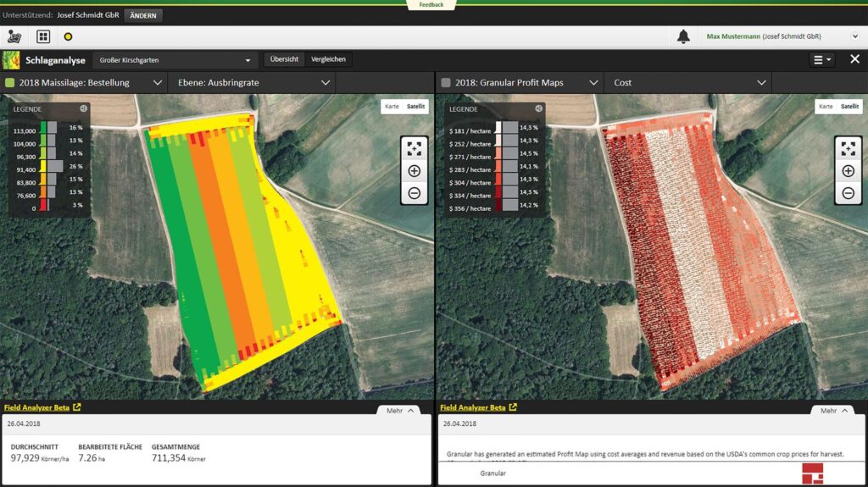
Task: Fit left map to full extent
Action: pyautogui.click(x=414, y=148)
